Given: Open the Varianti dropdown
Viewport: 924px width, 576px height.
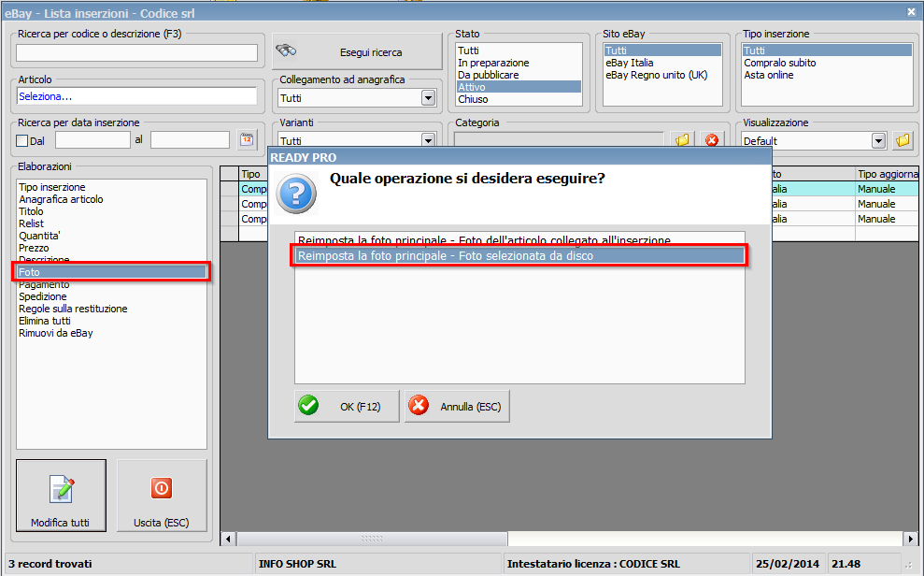Looking at the screenshot, I should point(429,140).
